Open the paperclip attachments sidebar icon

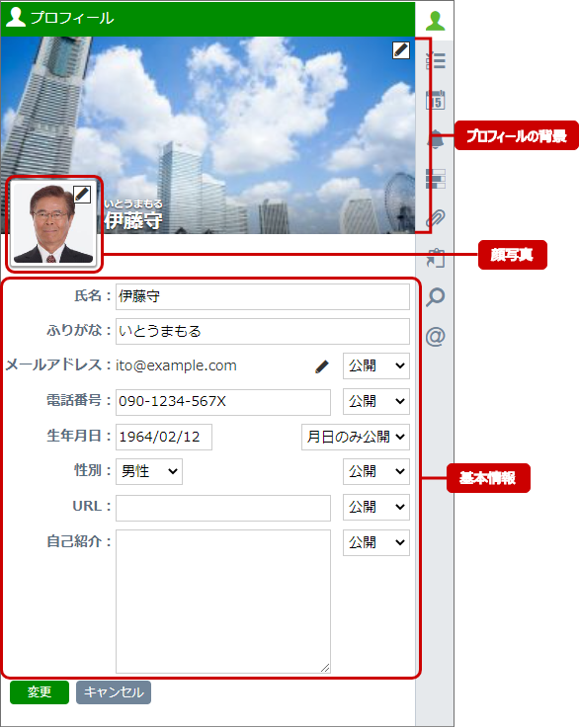click(x=436, y=218)
